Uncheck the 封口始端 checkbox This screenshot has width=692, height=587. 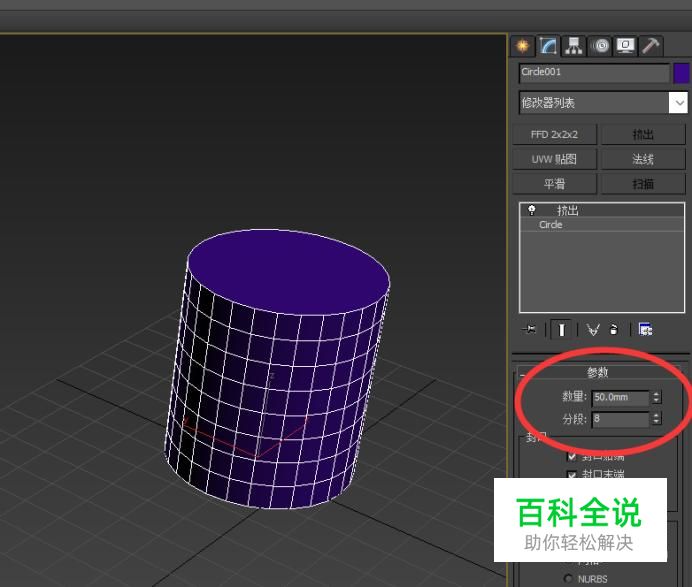pyautogui.click(x=572, y=456)
